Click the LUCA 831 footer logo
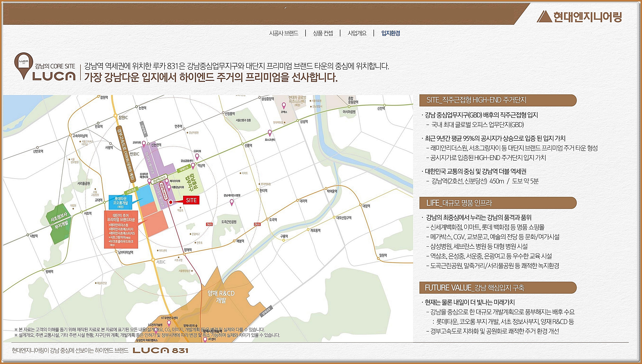 tap(160, 350)
